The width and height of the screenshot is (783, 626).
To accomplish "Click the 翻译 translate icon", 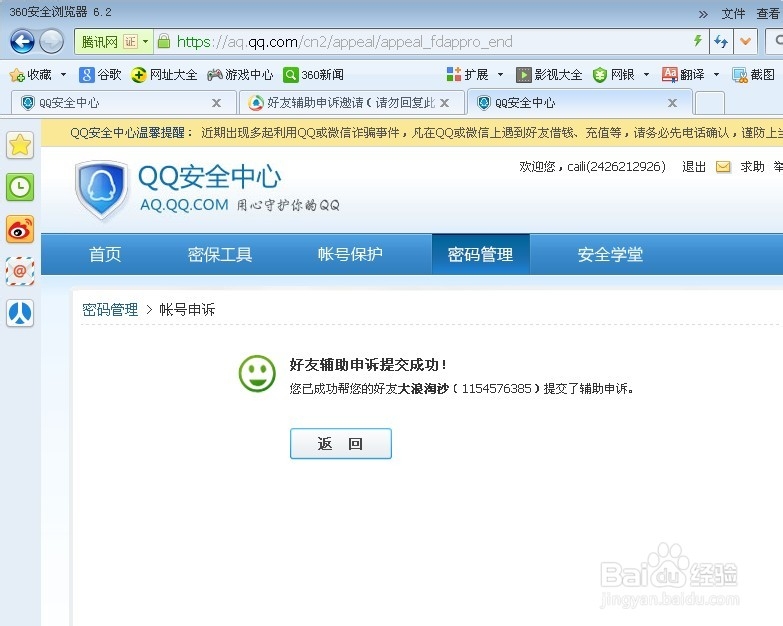I will 670,74.
